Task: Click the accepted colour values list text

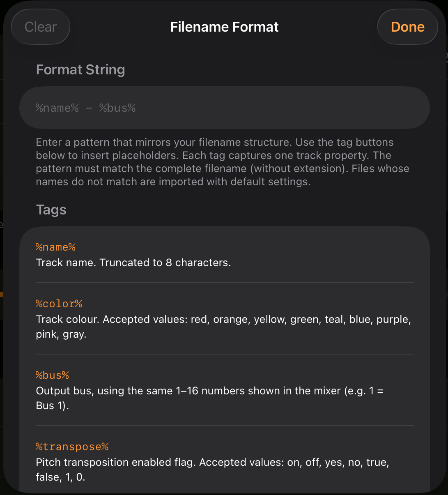Action: 224,327
